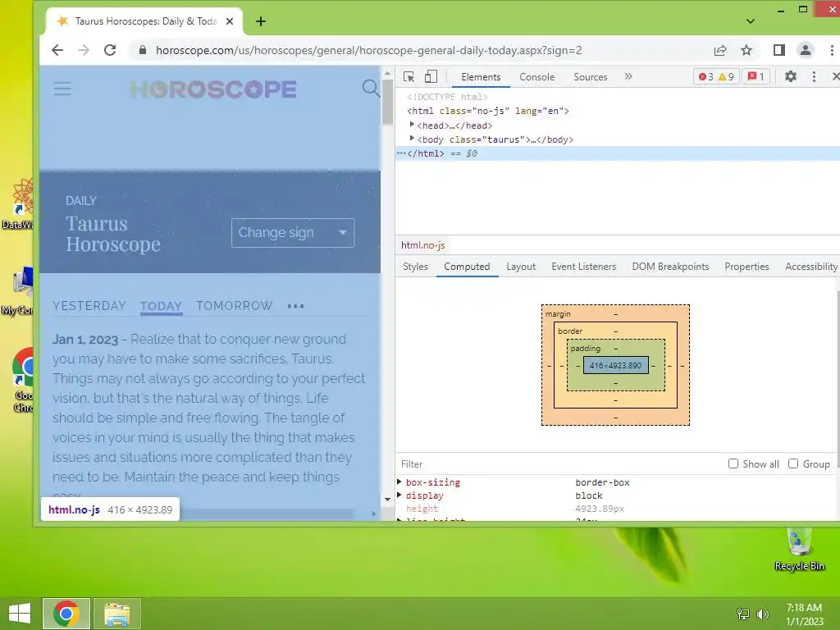View Yesterday's horoscope
The width and height of the screenshot is (840, 630).
[x=89, y=306]
